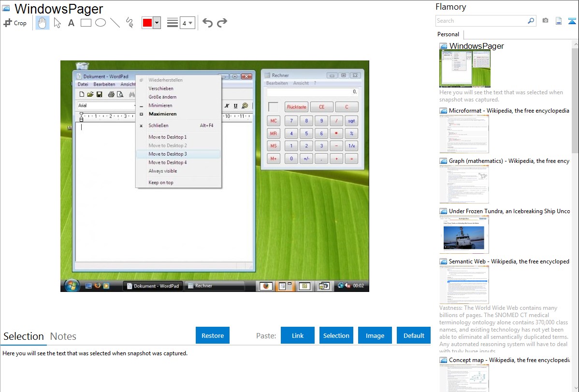Click the red annotation color swatch
Screen dimensions: 579x392
[147, 23]
